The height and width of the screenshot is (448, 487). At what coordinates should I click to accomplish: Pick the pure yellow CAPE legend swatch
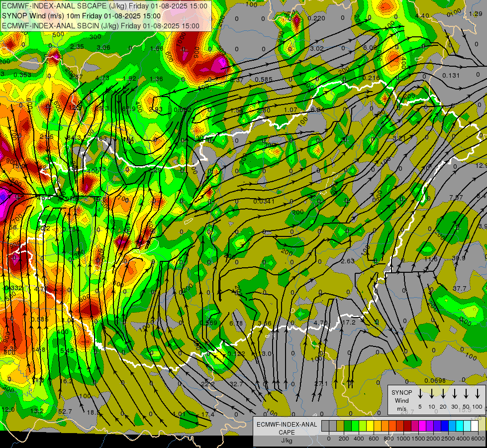370,426
